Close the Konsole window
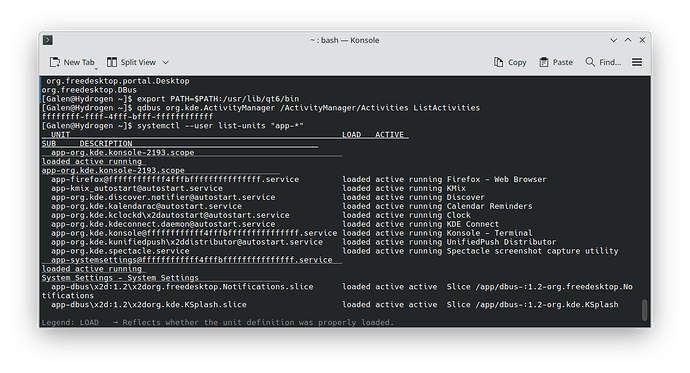690x373 pixels. coord(642,40)
